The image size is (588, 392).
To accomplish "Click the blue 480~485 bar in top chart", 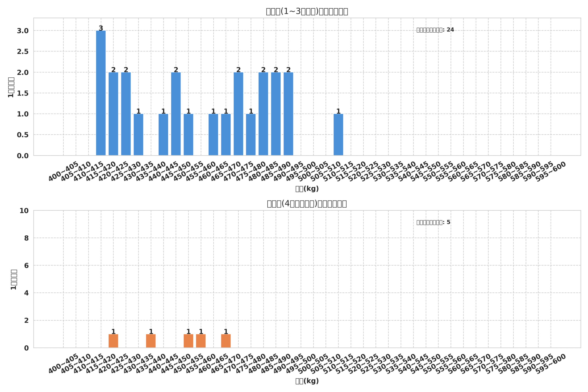I will [x=263, y=114].
